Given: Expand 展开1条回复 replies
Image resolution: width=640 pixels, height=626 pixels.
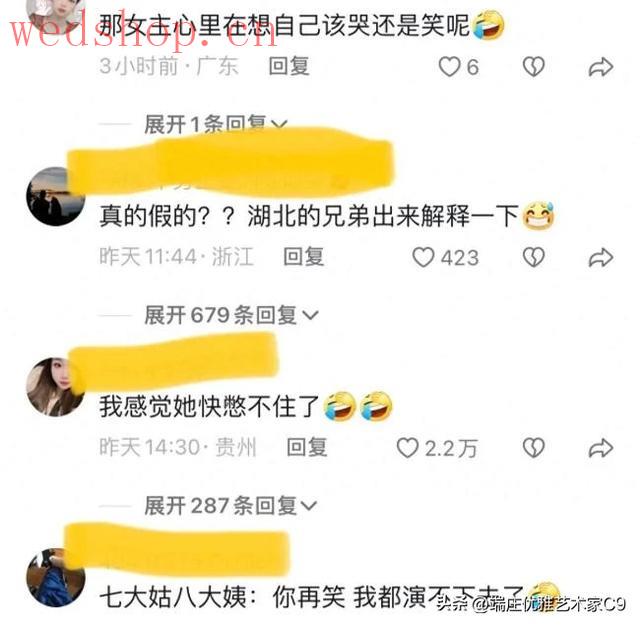Looking at the screenshot, I should click(x=216, y=124).
